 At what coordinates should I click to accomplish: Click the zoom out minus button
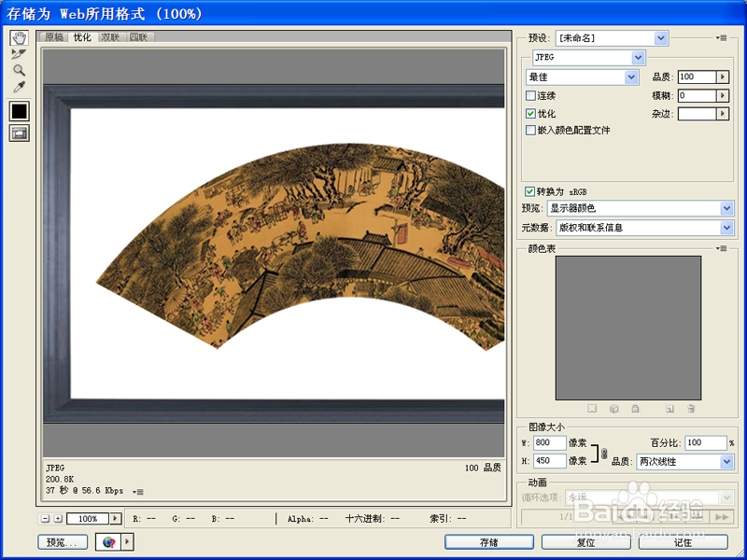tap(45, 519)
